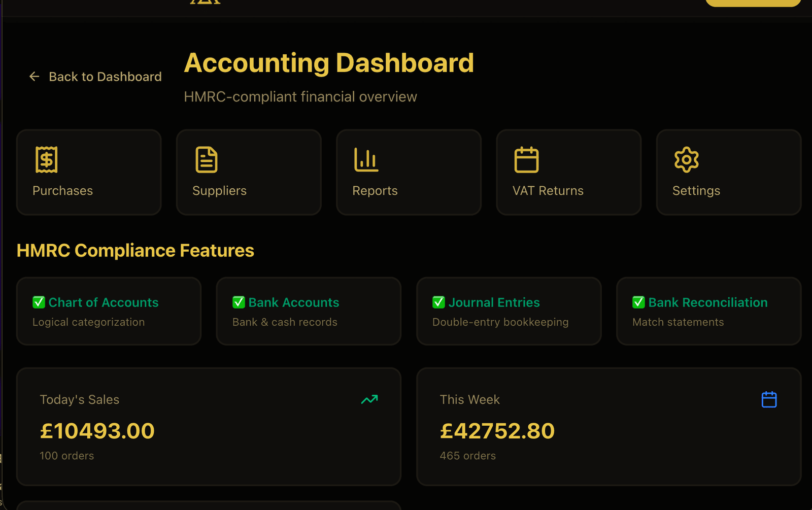Click the Accounting Dashboard heading
The width and height of the screenshot is (812, 510).
tap(329, 63)
